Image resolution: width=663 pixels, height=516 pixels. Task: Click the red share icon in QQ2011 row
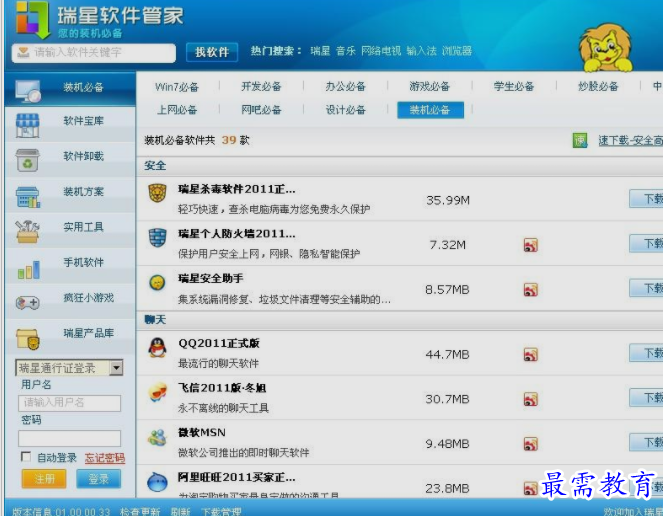[531, 354]
